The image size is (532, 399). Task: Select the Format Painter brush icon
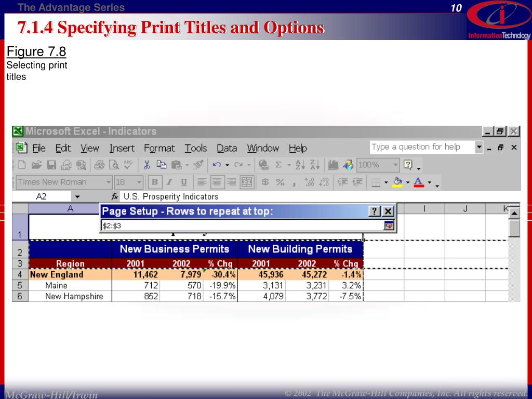198,165
